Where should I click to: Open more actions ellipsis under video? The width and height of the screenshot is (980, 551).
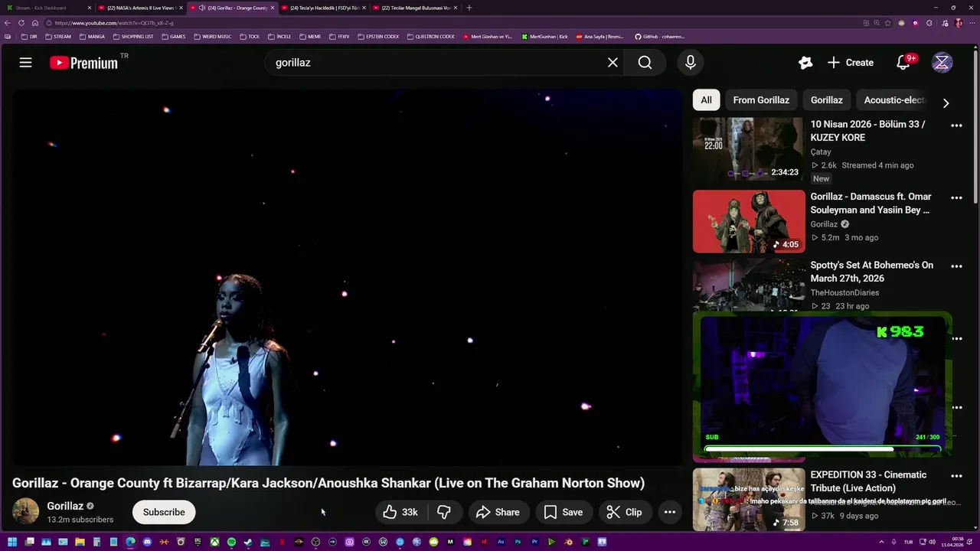(x=669, y=512)
